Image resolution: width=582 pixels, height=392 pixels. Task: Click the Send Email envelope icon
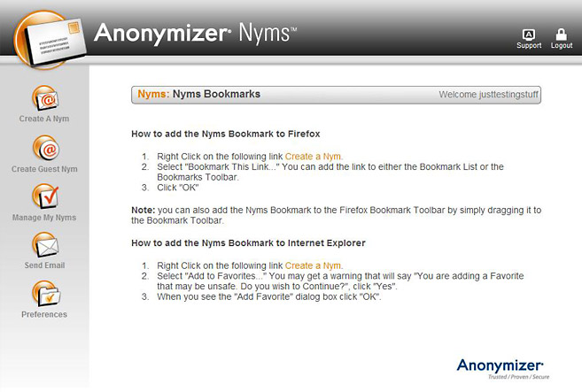point(44,244)
